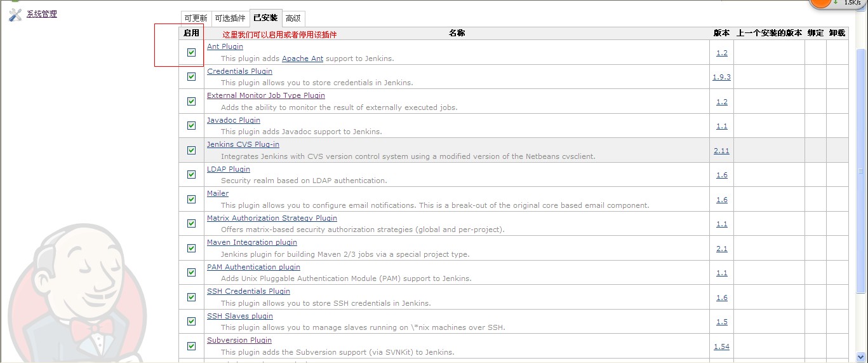Open the Subversion Plugin link
The image size is (868, 363).
coord(239,340)
